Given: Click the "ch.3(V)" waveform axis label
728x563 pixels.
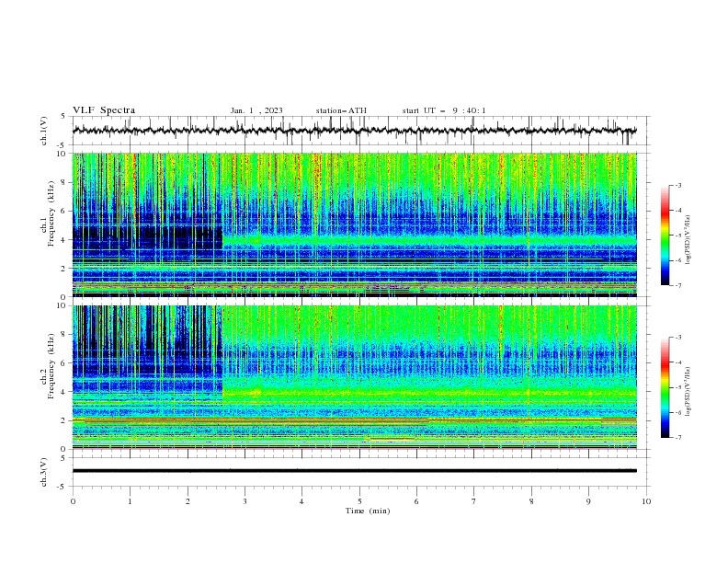Looking at the screenshot, I should tap(44, 472).
